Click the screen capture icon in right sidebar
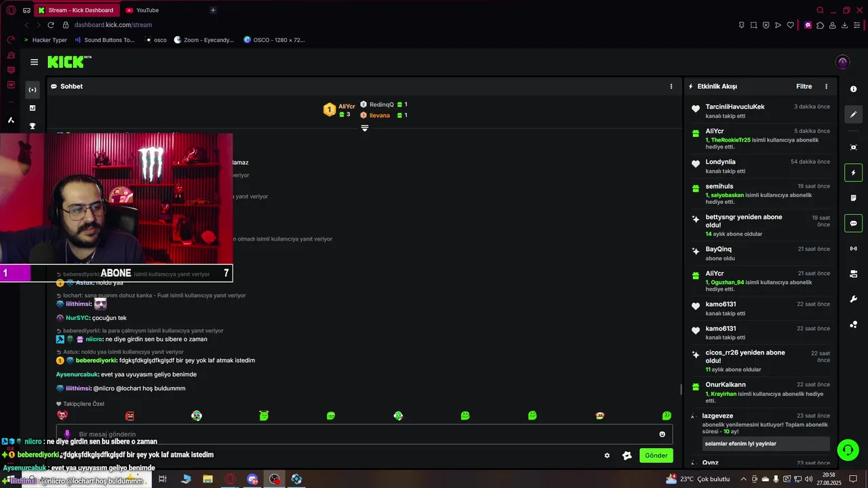868x488 pixels. (x=853, y=147)
